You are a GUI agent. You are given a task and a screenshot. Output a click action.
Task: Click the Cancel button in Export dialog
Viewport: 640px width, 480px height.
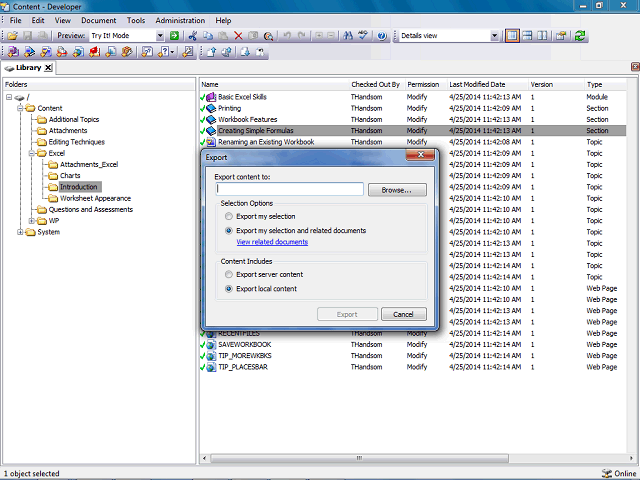pyautogui.click(x=404, y=314)
